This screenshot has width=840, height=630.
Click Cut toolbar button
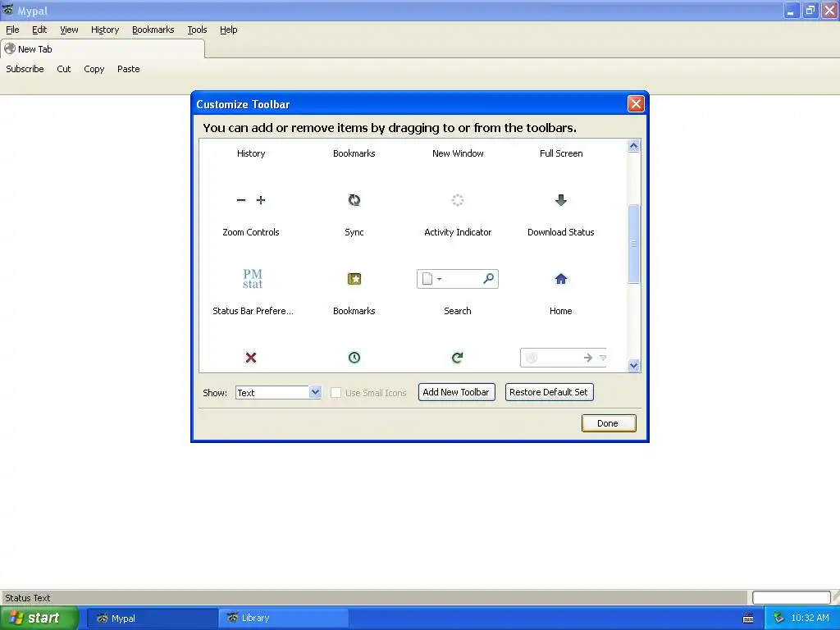pos(64,69)
